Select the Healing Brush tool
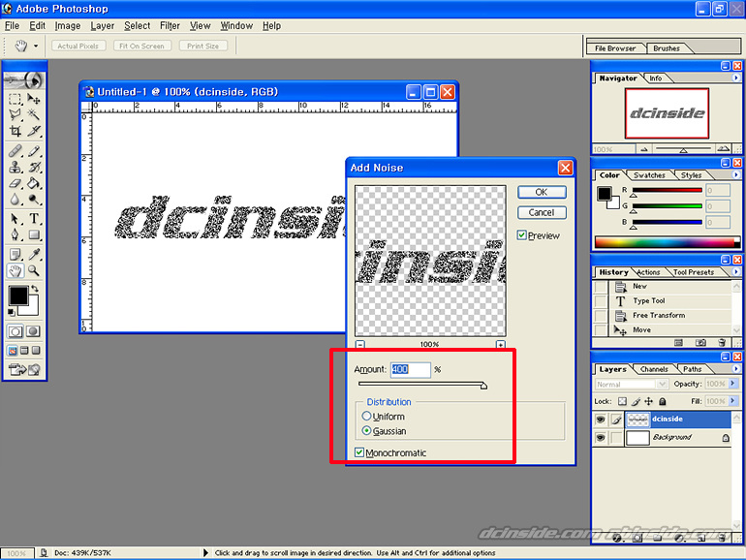746x560 pixels. point(16,151)
